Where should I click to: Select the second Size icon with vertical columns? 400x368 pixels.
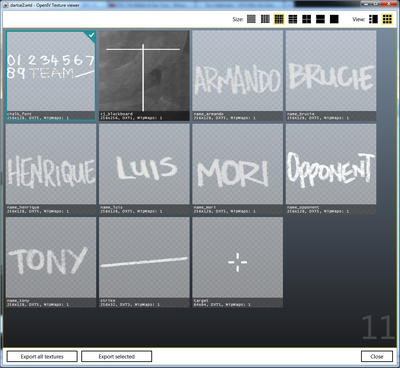(265, 19)
